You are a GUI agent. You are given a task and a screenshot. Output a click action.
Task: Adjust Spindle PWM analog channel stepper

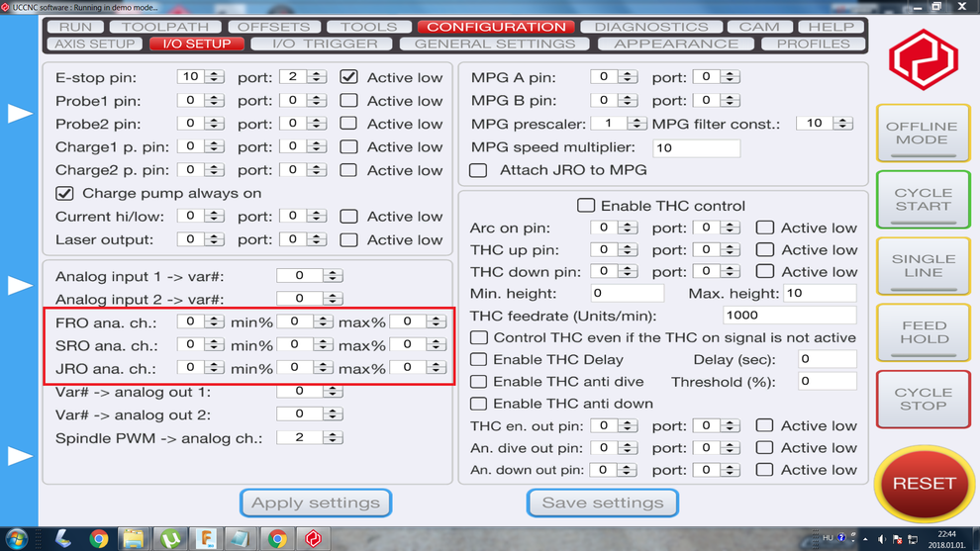pos(333,437)
